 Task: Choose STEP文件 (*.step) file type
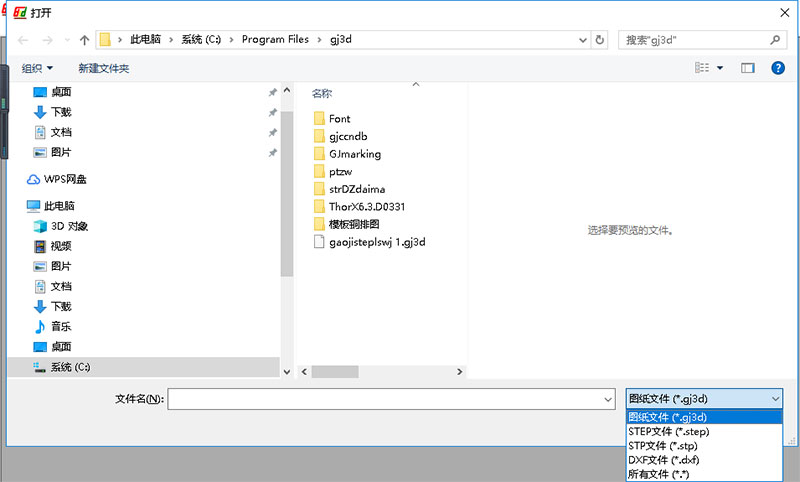pyautogui.click(x=668, y=431)
